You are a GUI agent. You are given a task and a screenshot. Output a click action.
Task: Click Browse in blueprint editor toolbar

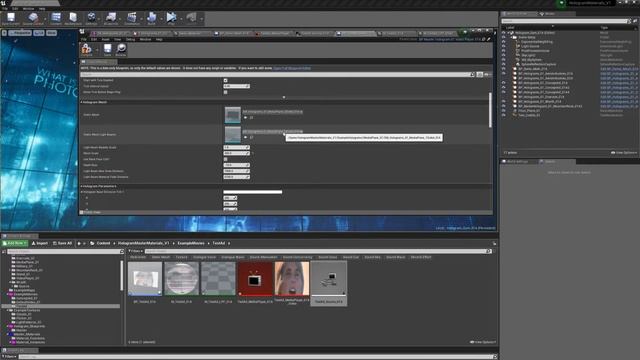[121, 50]
